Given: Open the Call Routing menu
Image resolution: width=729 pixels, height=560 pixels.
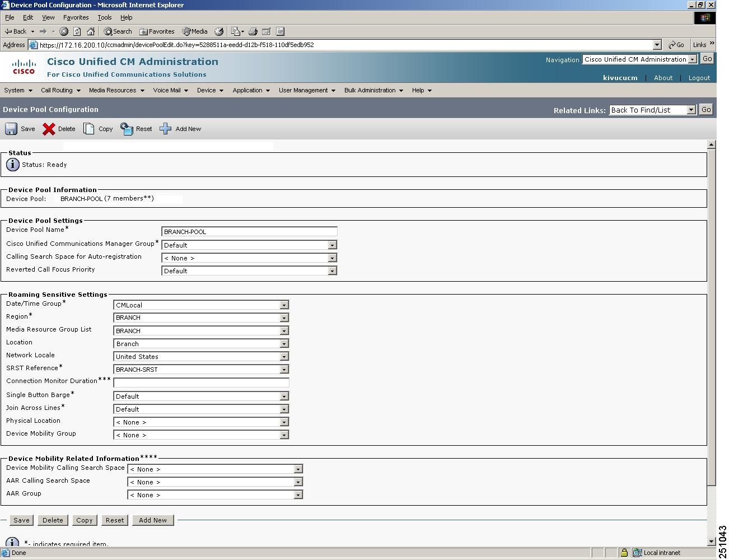Looking at the screenshot, I should 60,90.
